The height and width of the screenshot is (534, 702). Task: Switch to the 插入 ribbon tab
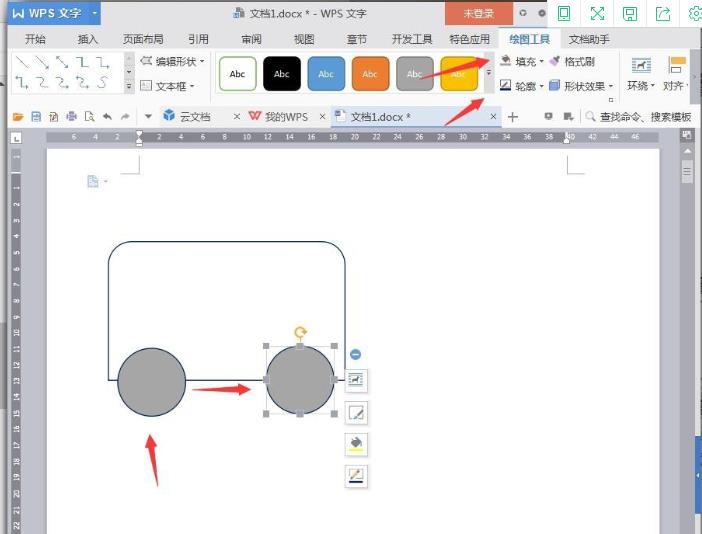87,39
